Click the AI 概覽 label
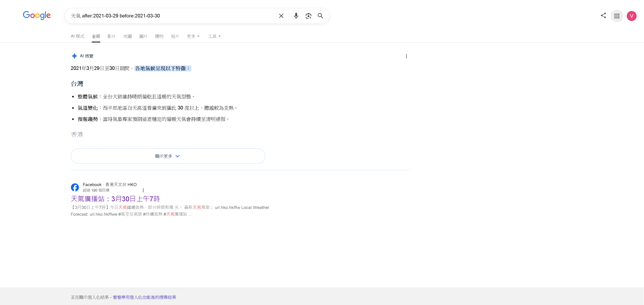Viewport: 644px width, 305px height. [x=86, y=56]
